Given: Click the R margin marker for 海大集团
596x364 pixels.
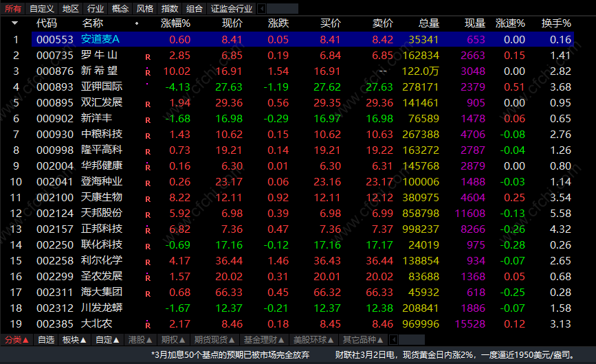Looking at the screenshot, I should point(148,294).
